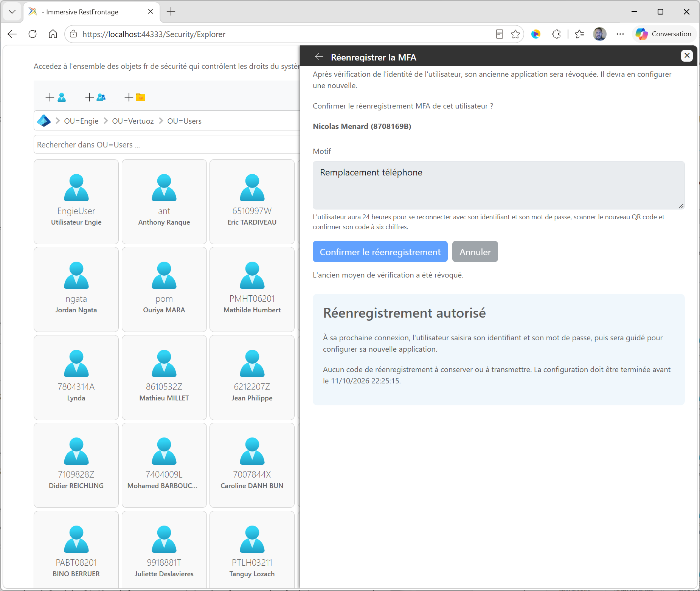Open Anthony Ranque user card
Viewport: 700px width, 591px height.
click(164, 202)
